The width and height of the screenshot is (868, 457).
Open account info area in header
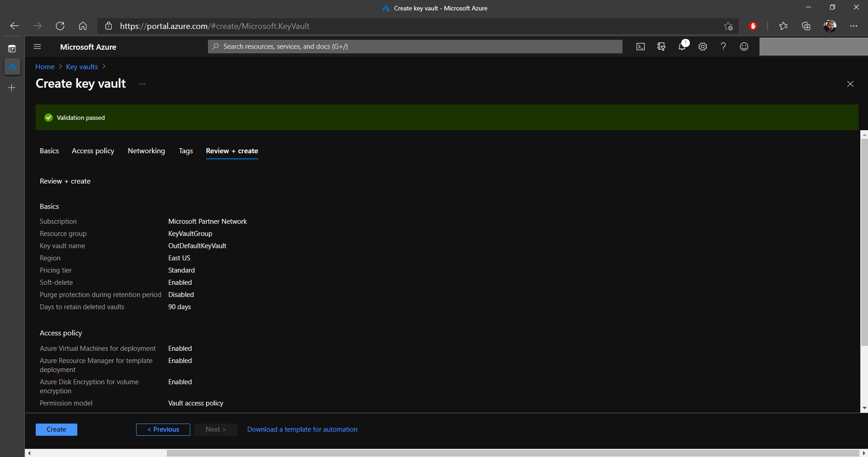[x=814, y=47]
